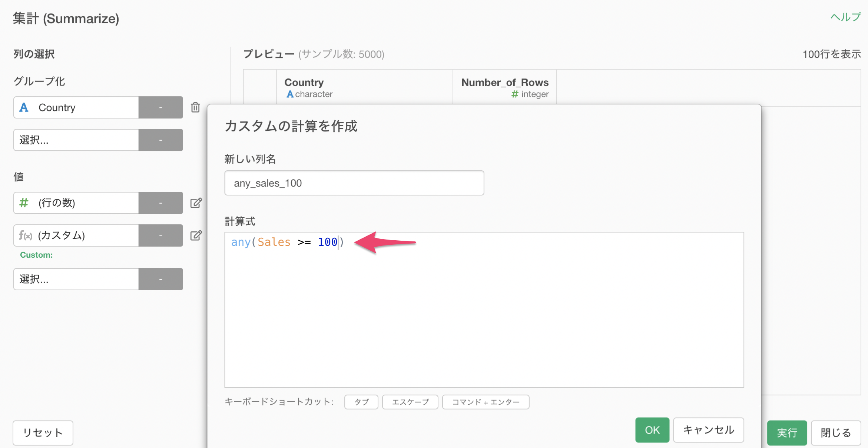Close the Summarize dialog with 閉じる

point(836,432)
